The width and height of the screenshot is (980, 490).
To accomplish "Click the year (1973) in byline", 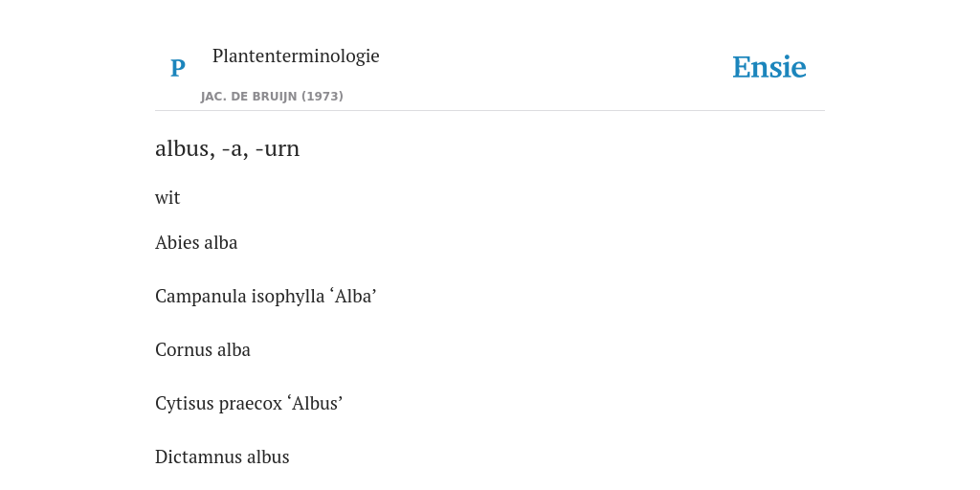I will (323, 97).
